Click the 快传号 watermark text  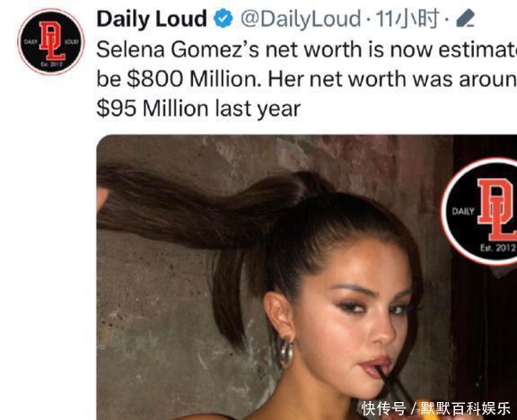tap(383, 408)
